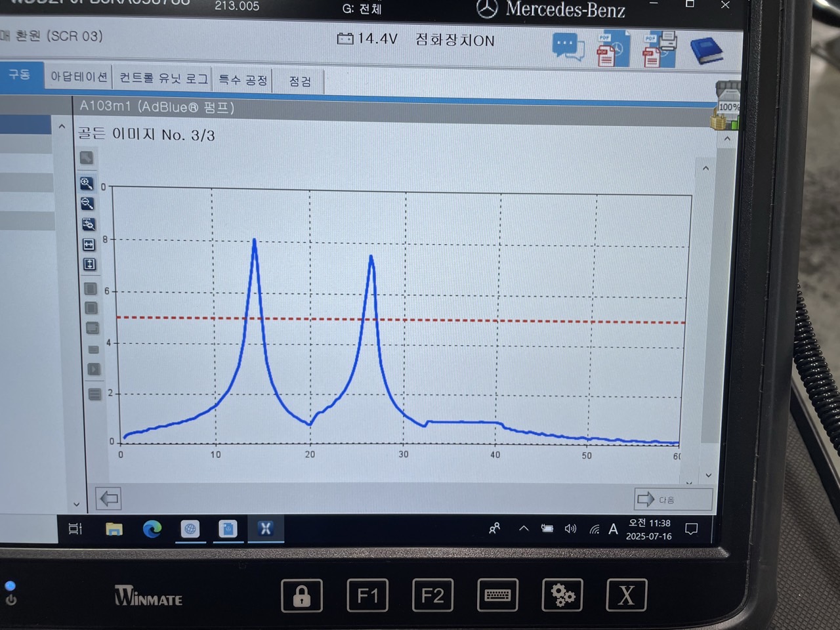Viewport: 840px width, 630px height.
Task: Click the PDF document export icon
Action: (x=613, y=48)
